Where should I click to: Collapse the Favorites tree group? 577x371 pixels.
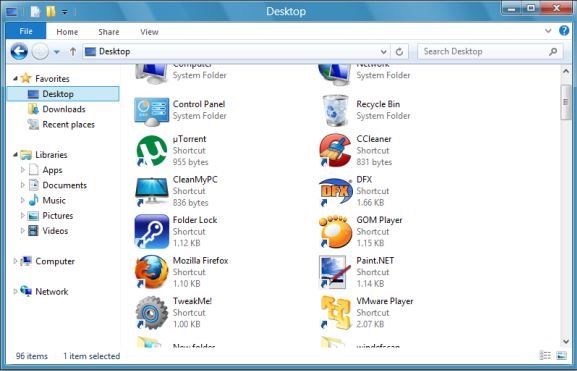[x=15, y=78]
